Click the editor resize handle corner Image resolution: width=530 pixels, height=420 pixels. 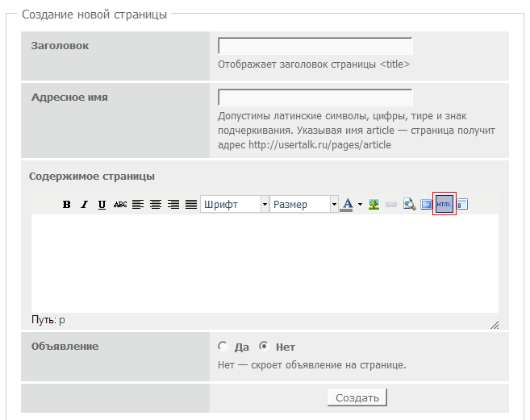tap(495, 325)
